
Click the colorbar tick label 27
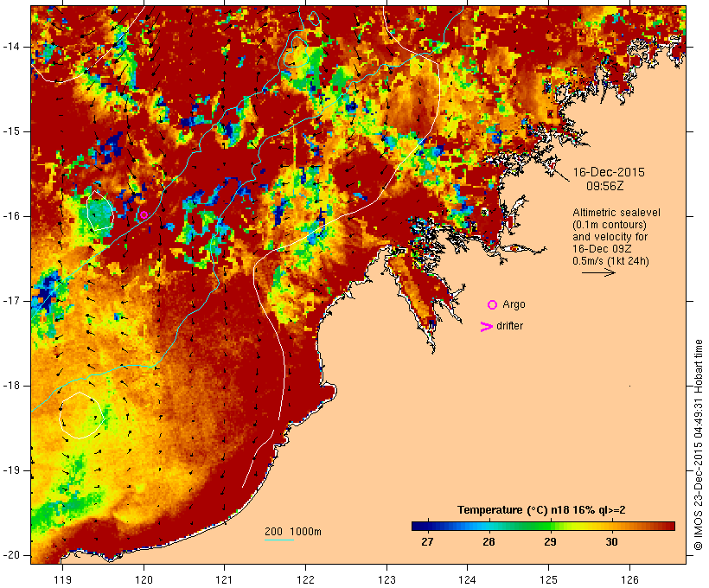[x=427, y=541]
